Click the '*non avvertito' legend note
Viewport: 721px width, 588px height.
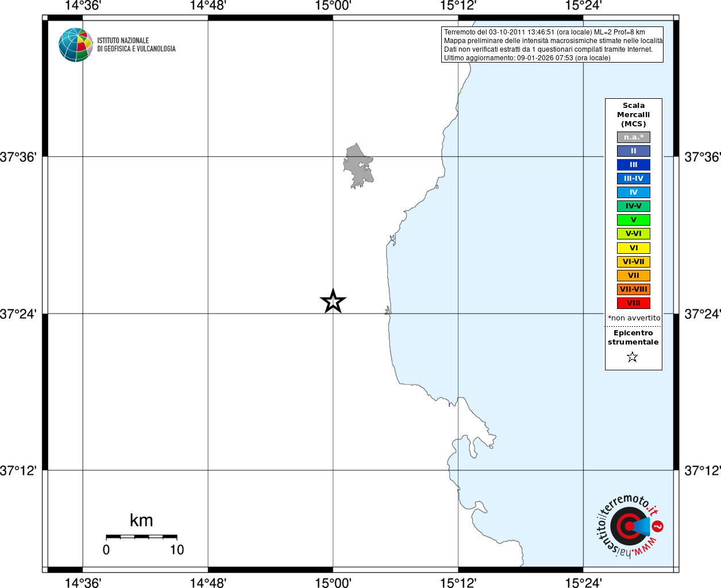(634, 318)
